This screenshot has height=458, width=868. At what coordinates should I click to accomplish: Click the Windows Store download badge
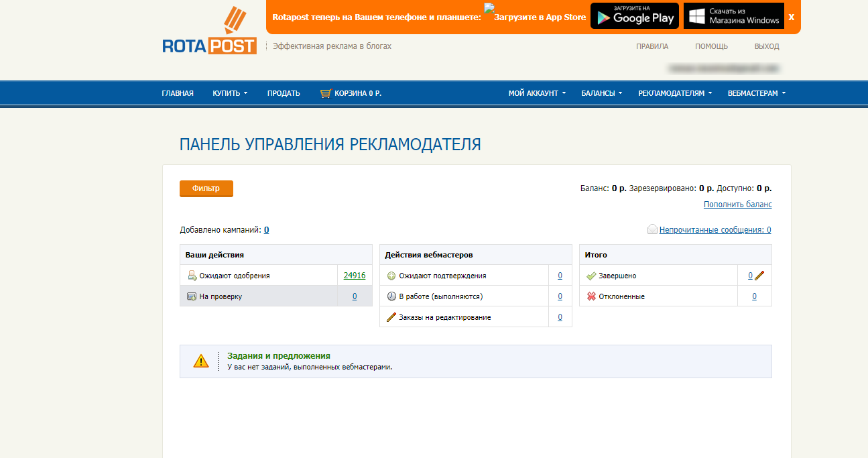[733, 15]
